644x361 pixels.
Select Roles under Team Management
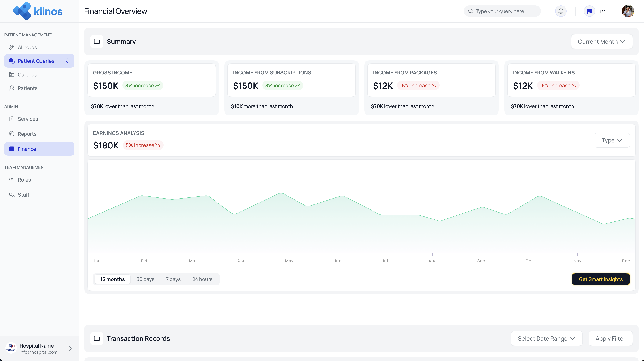coord(24,179)
